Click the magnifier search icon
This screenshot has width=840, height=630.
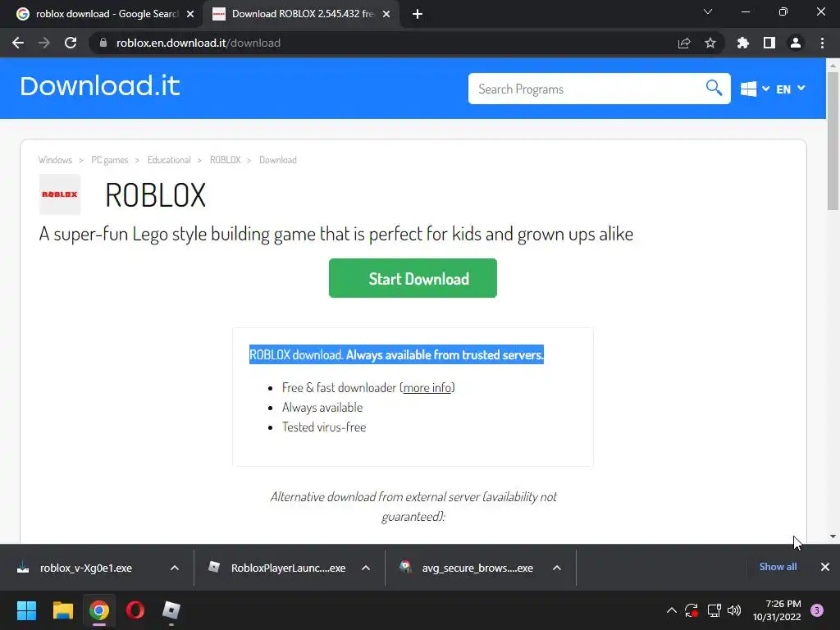click(x=714, y=88)
